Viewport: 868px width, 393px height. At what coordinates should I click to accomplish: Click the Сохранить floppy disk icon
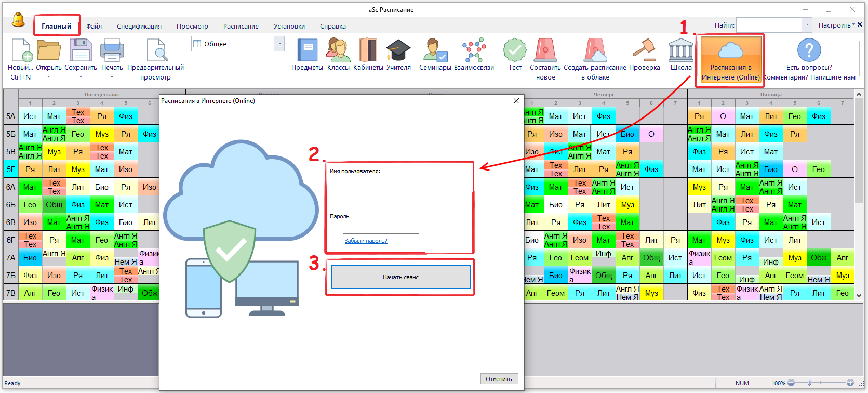[81, 51]
